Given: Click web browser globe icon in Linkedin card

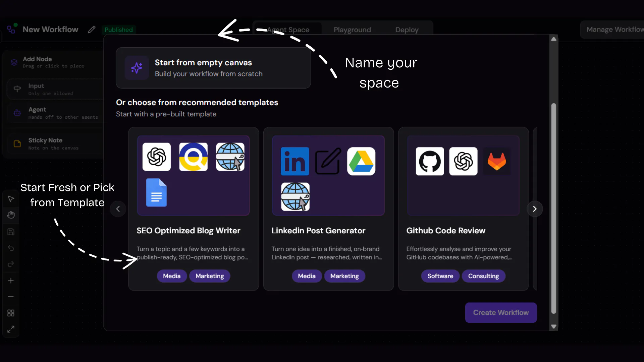Looking at the screenshot, I should (296, 197).
